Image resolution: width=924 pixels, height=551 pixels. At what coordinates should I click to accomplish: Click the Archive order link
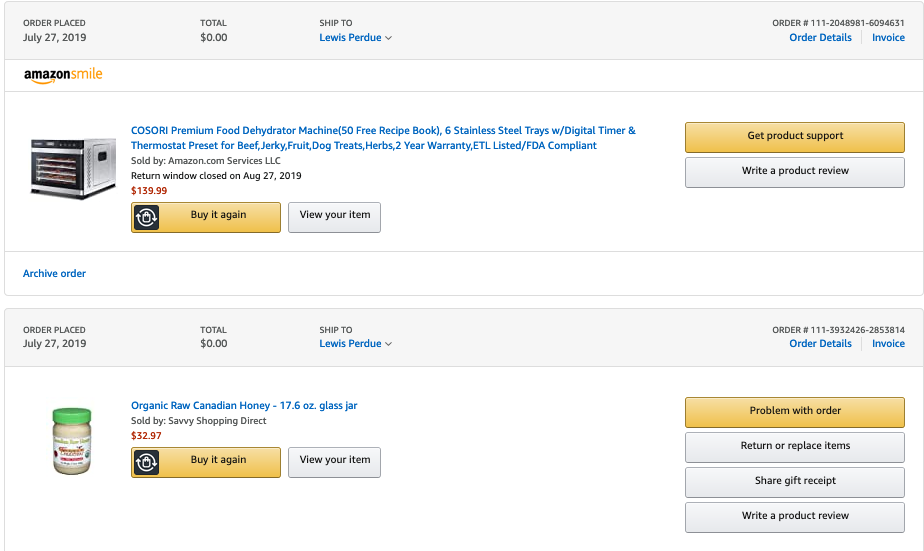pos(54,273)
